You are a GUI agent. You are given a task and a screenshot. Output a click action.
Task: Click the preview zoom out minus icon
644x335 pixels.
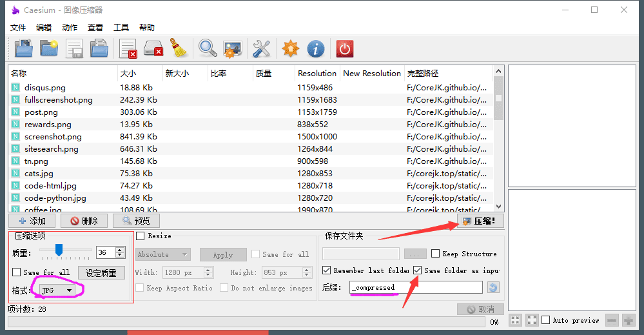point(612,320)
